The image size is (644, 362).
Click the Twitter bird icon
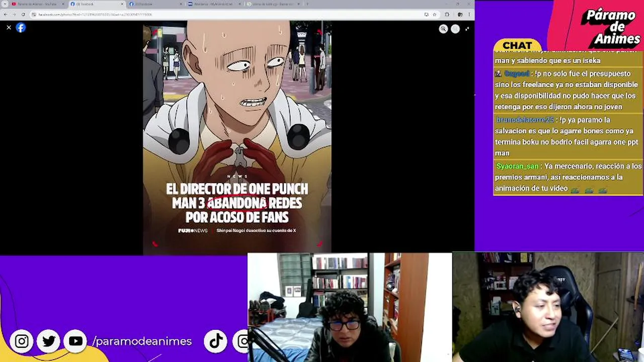[x=49, y=341]
